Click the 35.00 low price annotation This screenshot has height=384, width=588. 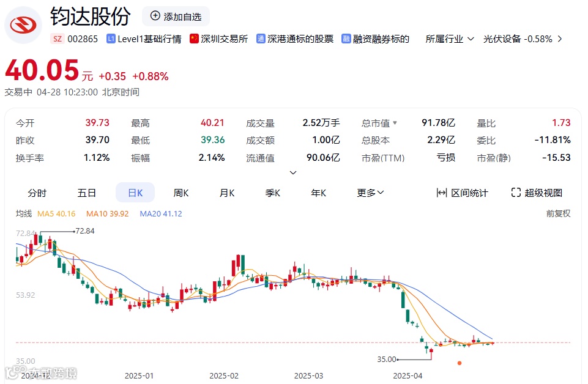pos(387,360)
